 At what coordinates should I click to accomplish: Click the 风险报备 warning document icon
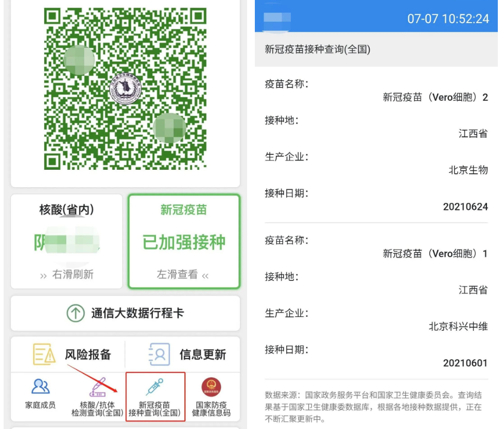pos(44,354)
